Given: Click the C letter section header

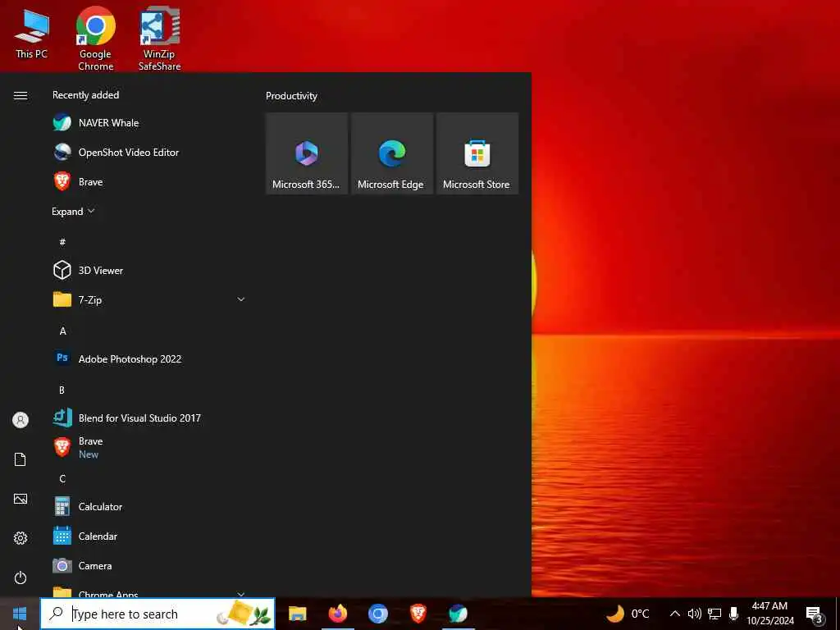Looking at the screenshot, I should [x=62, y=478].
